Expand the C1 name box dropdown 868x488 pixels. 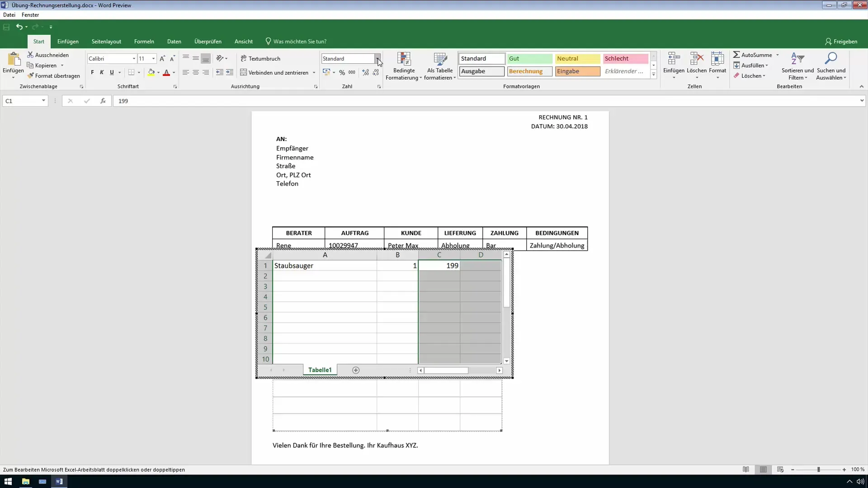tap(43, 101)
